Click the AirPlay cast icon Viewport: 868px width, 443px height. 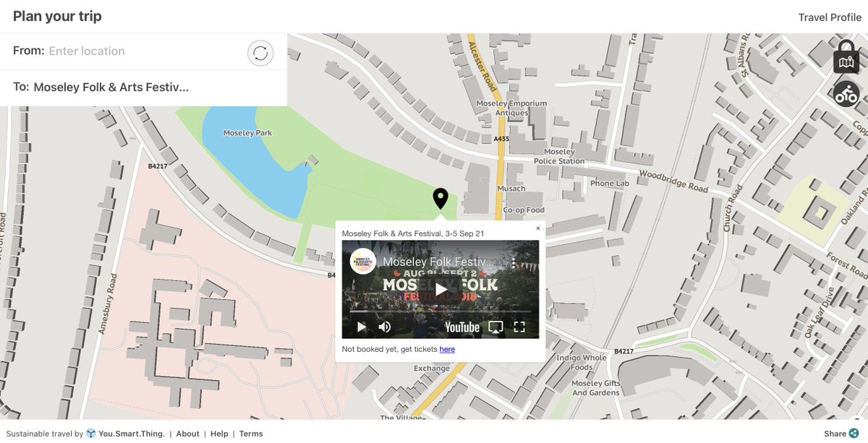(x=495, y=327)
